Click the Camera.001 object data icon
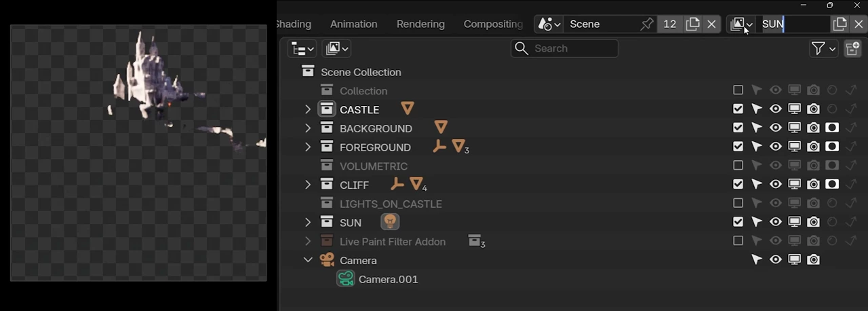 (x=346, y=279)
